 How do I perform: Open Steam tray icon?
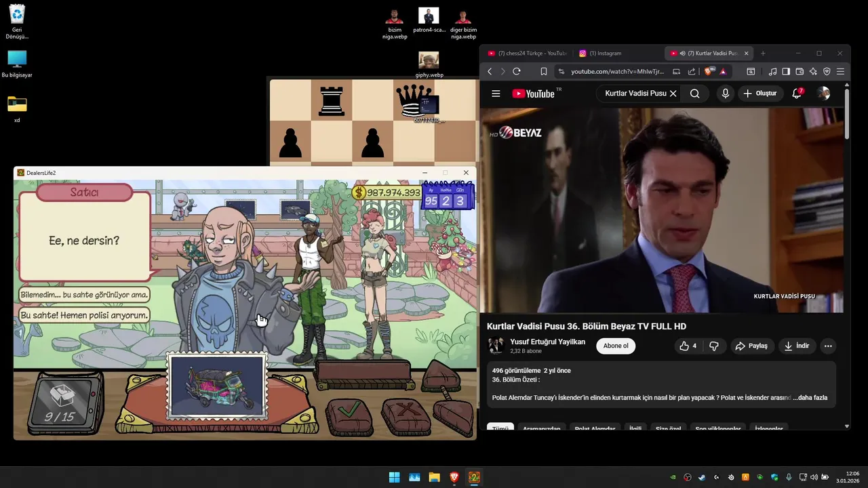tap(702, 477)
